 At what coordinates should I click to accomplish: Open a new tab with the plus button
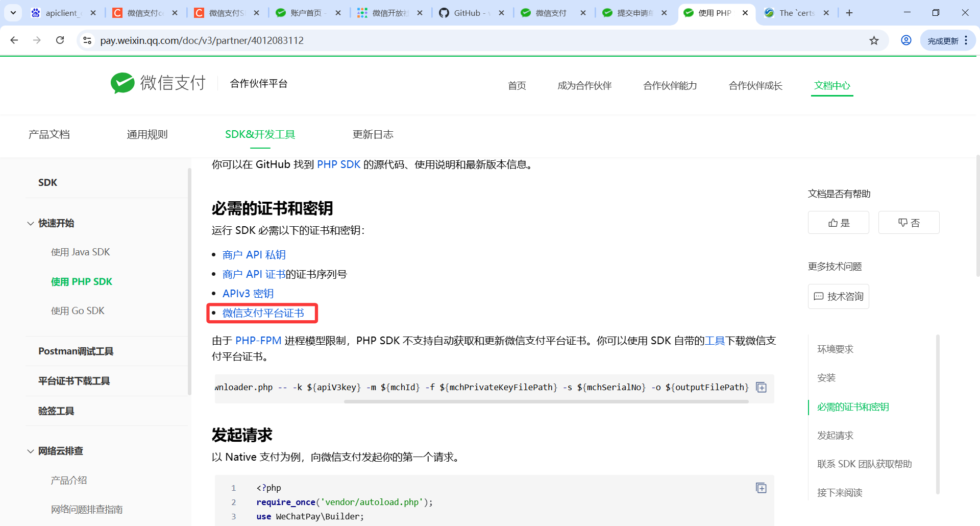849,13
